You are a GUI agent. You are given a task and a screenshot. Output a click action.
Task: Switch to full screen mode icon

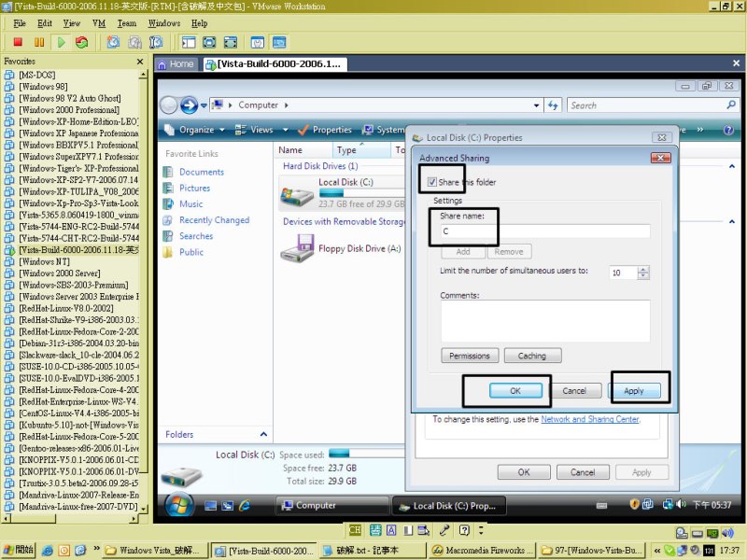209,42
